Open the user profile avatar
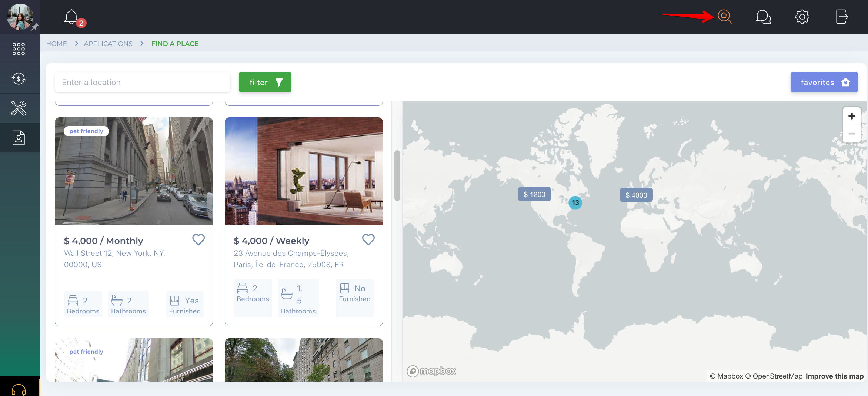The image size is (868, 396). click(x=20, y=17)
